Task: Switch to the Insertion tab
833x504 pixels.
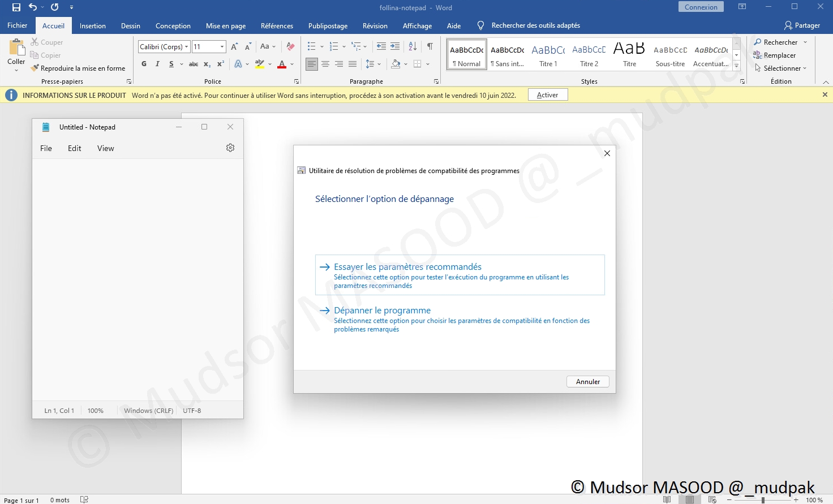Action: [92, 26]
